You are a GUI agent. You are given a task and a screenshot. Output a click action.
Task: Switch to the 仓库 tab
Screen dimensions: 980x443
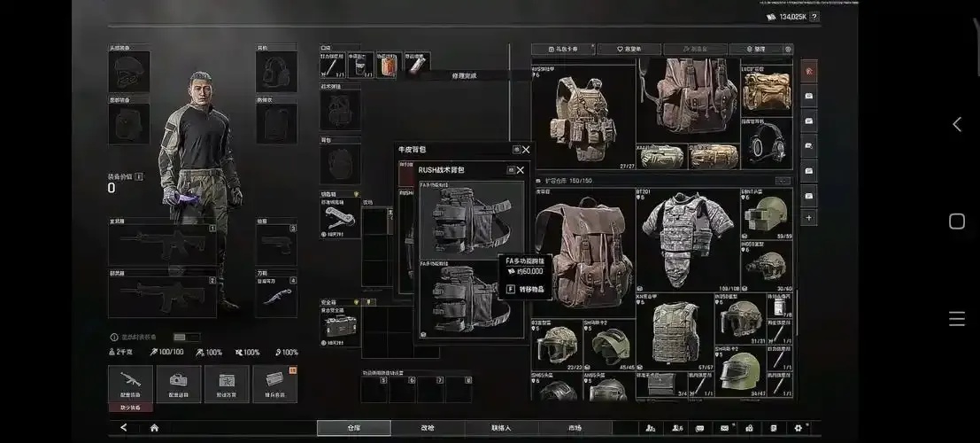point(354,428)
